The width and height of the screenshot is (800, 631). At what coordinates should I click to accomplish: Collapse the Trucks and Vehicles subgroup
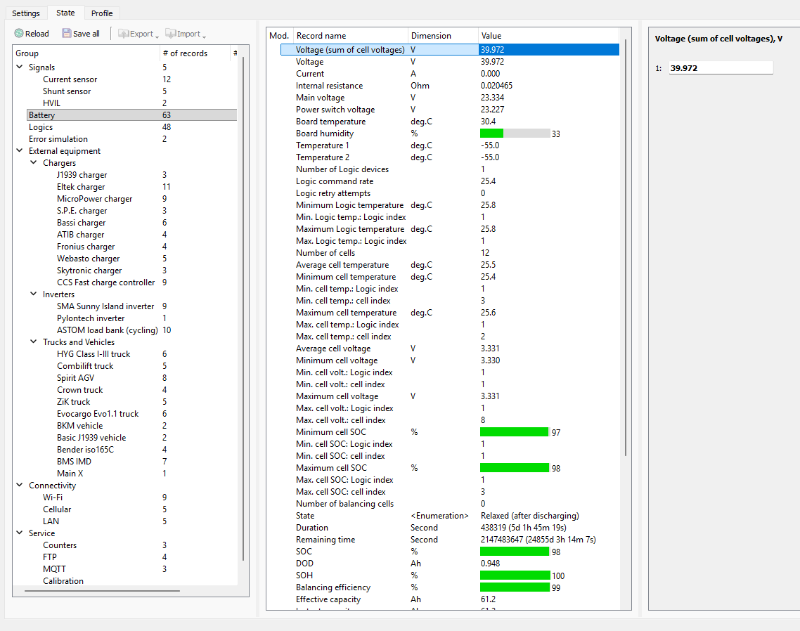click(34, 342)
